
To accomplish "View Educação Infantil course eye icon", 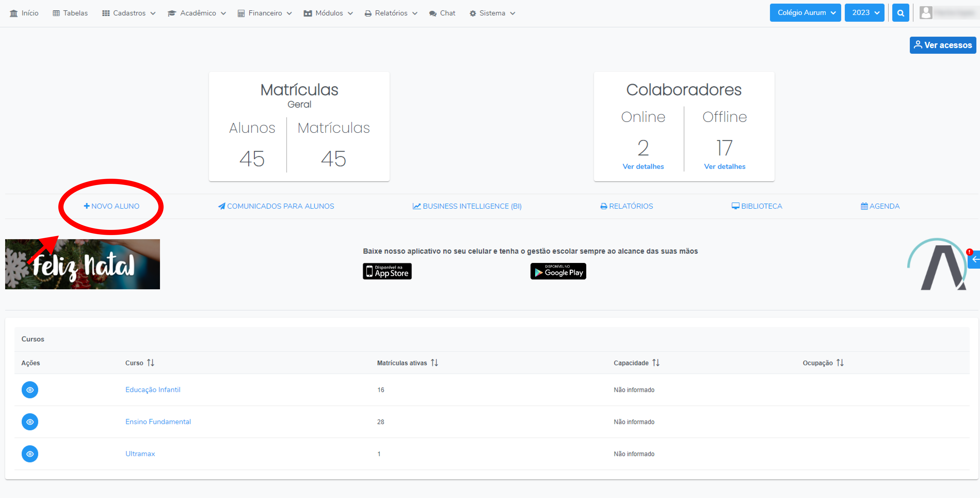I will 30,390.
